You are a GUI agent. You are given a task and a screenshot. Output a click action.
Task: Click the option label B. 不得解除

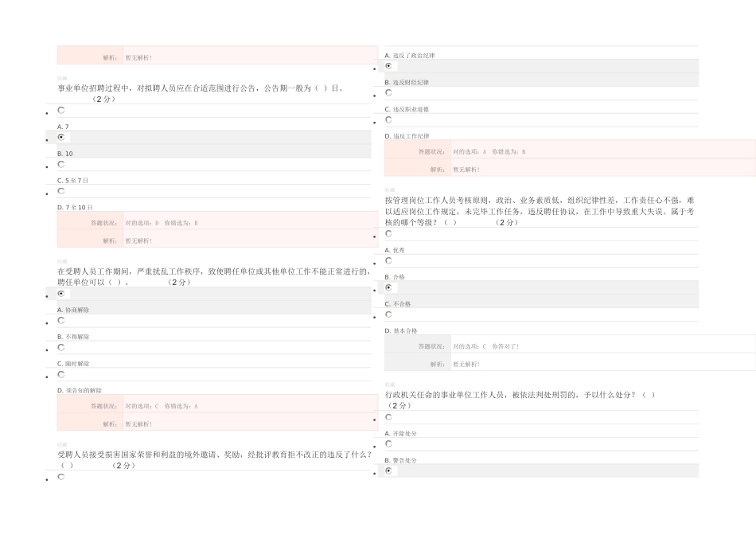click(72, 337)
